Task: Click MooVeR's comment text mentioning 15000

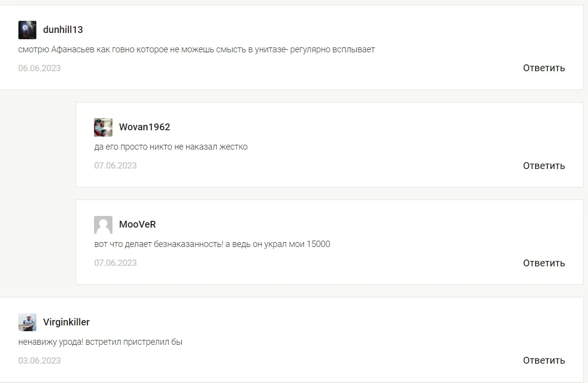Action: coord(212,244)
